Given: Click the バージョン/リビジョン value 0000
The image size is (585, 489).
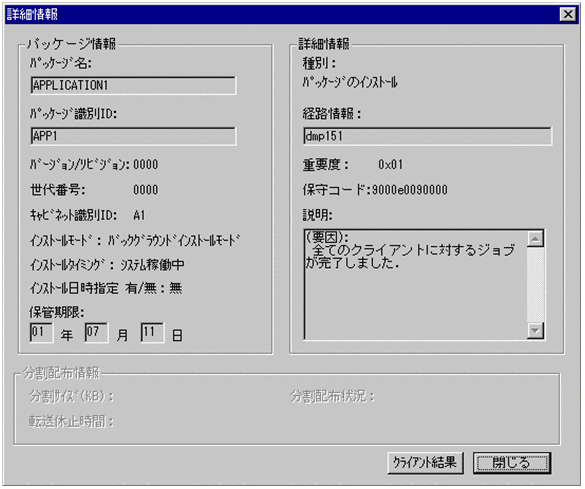Looking at the screenshot, I should (146, 164).
